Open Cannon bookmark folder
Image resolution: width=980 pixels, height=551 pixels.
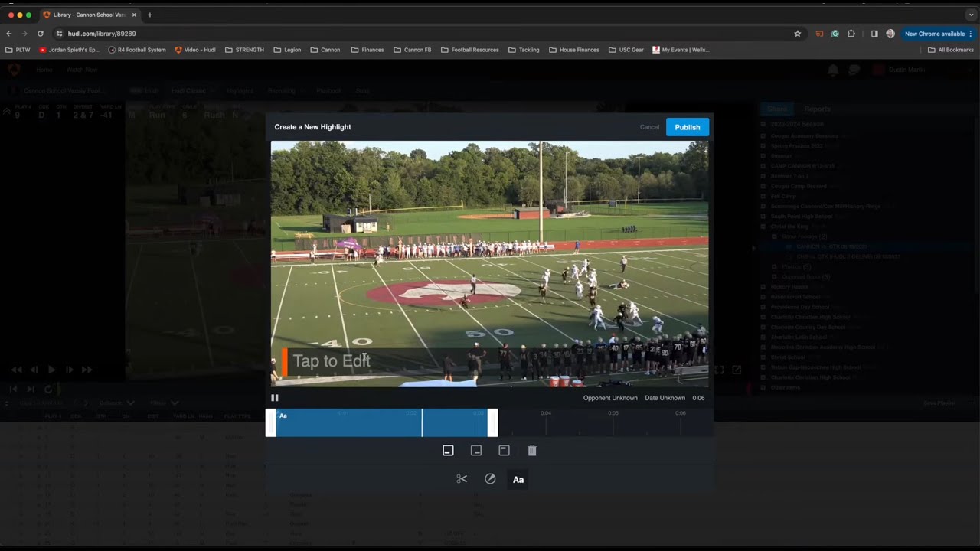(325, 50)
